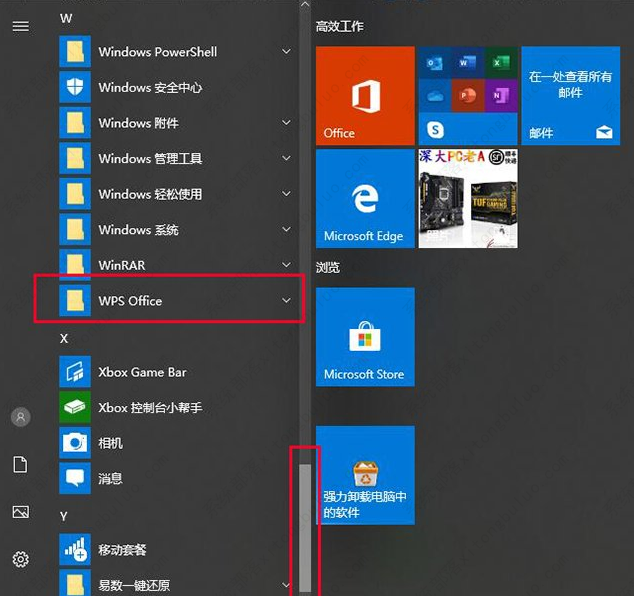Screen dimensions: 634x596
Task: Open the Messaging app (消息)
Action: pyautogui.click(x=110, y=479)
